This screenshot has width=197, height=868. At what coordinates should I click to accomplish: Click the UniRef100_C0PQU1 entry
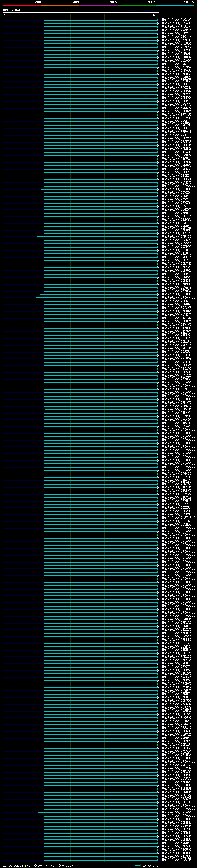(177, 71)
